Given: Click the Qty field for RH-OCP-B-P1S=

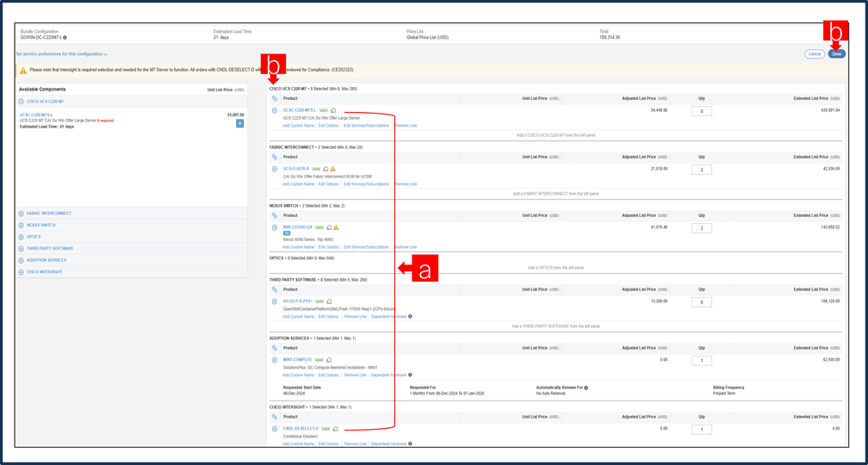Looking at the screenshot, I should click(x=701, y=302).
